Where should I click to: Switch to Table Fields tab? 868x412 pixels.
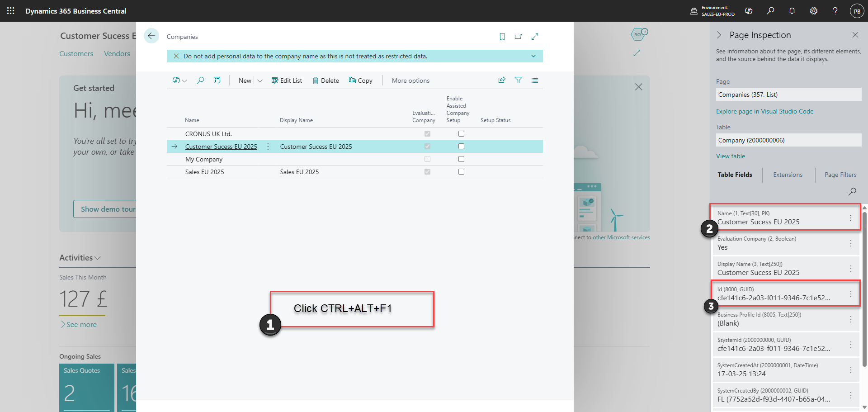click(735, 175)
